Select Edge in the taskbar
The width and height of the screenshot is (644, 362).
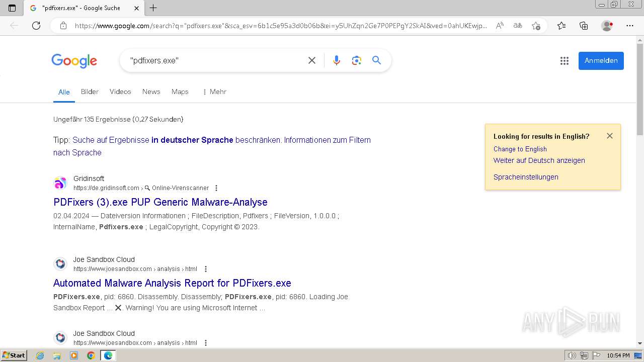point(108,355)
